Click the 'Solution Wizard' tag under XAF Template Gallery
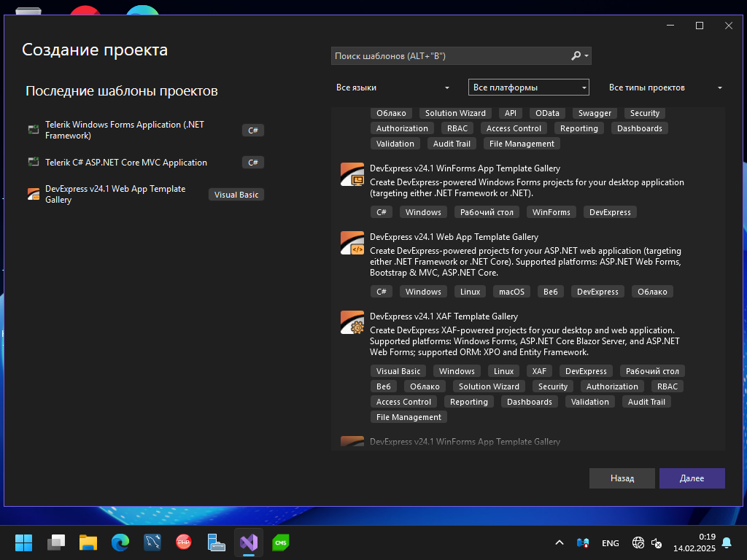Image resolution: width=747 pixels, height=560 pixels. 489,386
